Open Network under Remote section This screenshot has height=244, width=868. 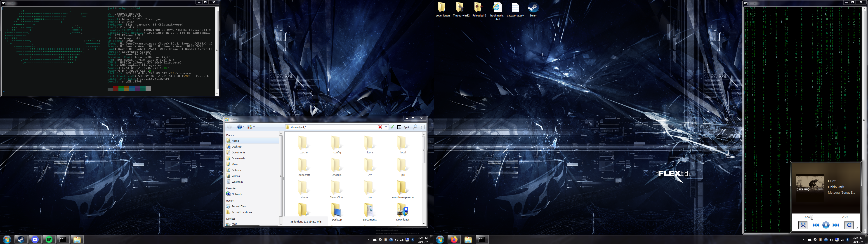tap(236, 194)
